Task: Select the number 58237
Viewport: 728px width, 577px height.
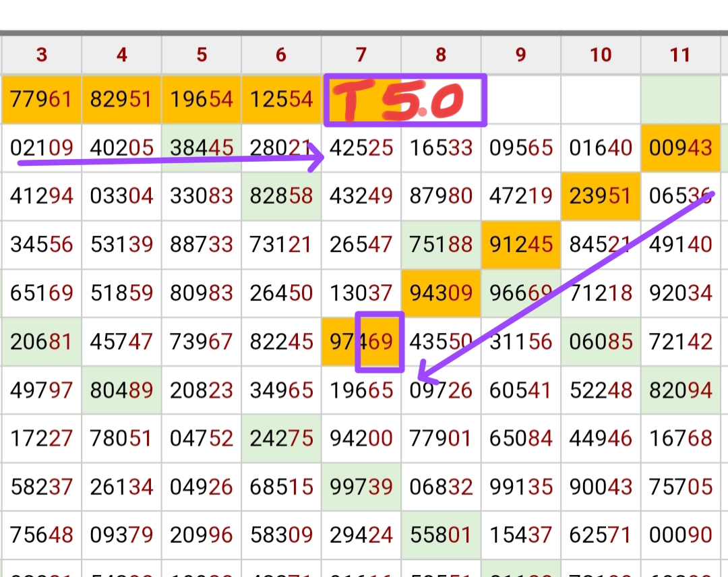Action: (42, 487)
